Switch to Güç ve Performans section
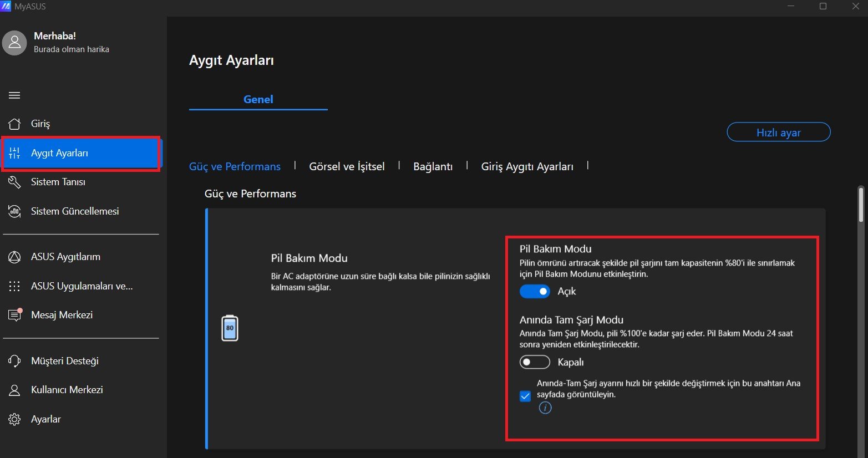Image resolution: width=868 pixels, height=458 pixels. [235, 166]
